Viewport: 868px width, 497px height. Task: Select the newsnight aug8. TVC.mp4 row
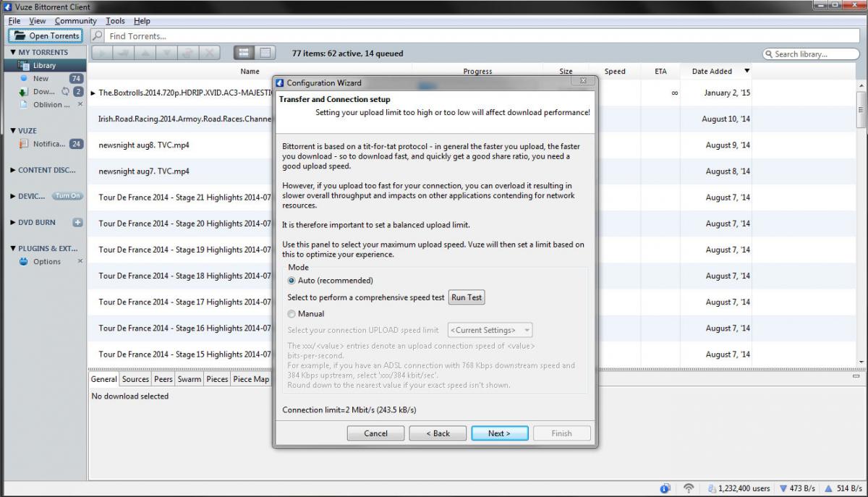click(144, 145)
